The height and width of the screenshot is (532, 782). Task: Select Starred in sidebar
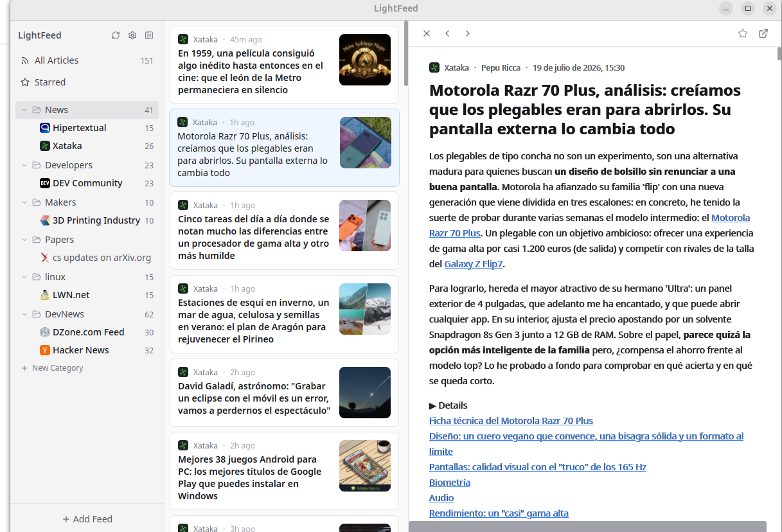[87, 82]
